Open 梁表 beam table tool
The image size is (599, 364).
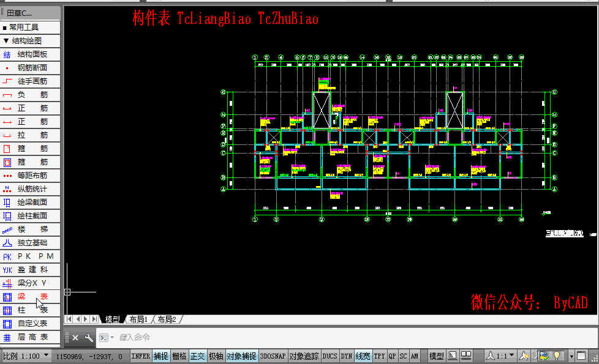tap(30, 297)
